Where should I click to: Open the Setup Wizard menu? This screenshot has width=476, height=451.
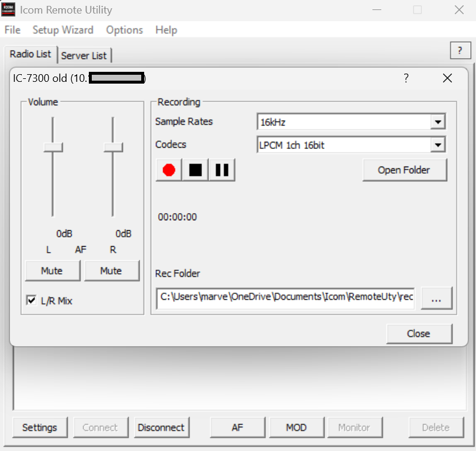click(x=62, y=30)
